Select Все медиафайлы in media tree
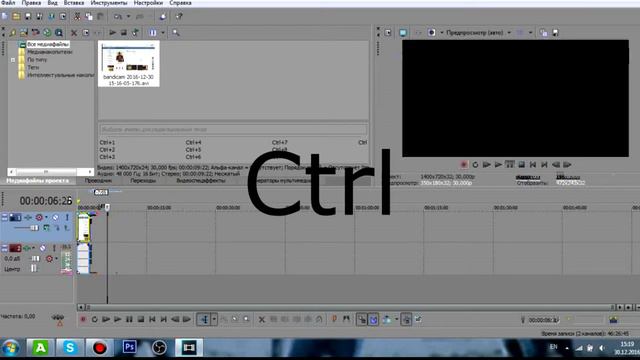The width and height of the screenshot is (640, 360). click(48, 44)
